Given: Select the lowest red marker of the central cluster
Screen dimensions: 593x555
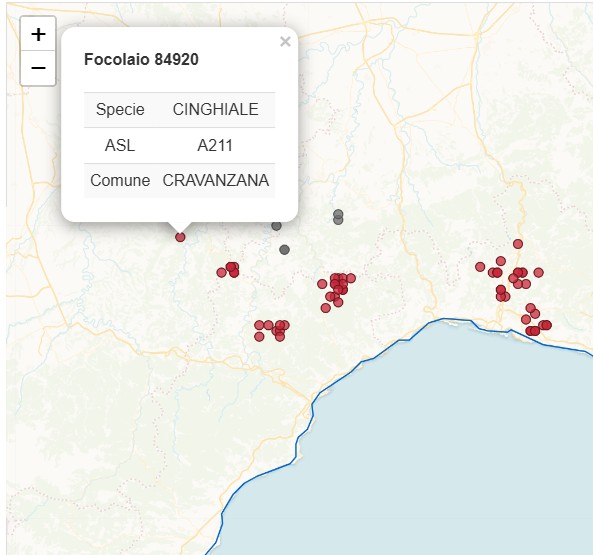Looking at the screenshot, I should pos(326,308).
